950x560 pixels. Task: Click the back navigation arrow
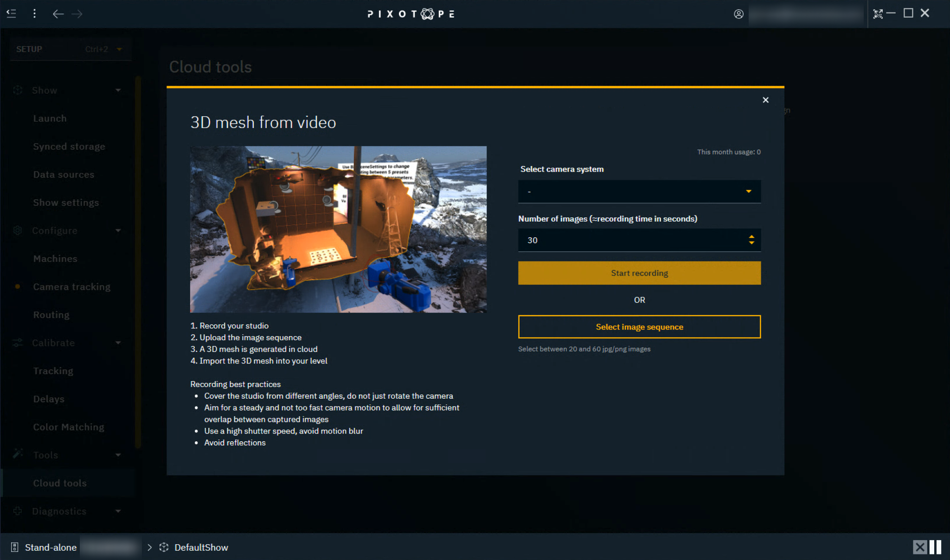58,14
